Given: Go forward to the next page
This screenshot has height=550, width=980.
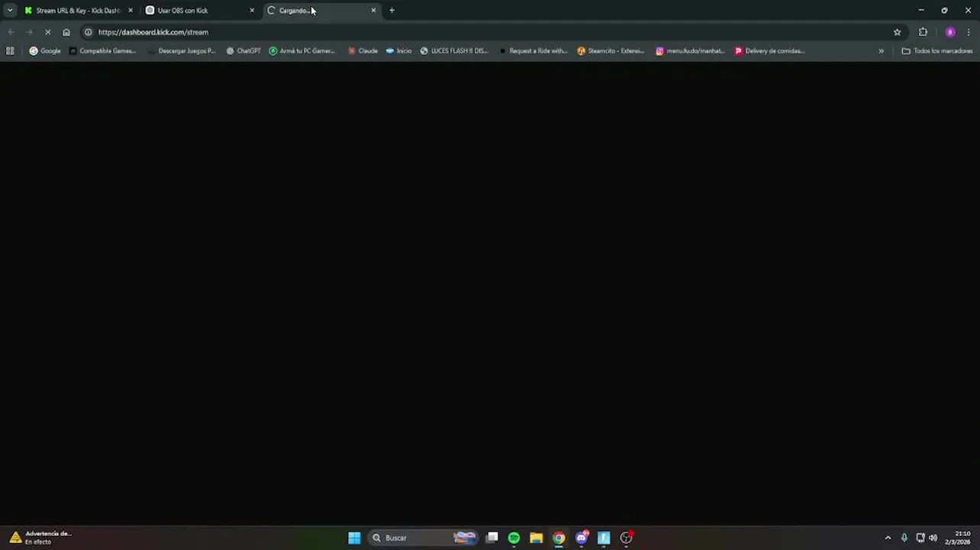Looking at the screenshot, I should [x=29, y=32].
